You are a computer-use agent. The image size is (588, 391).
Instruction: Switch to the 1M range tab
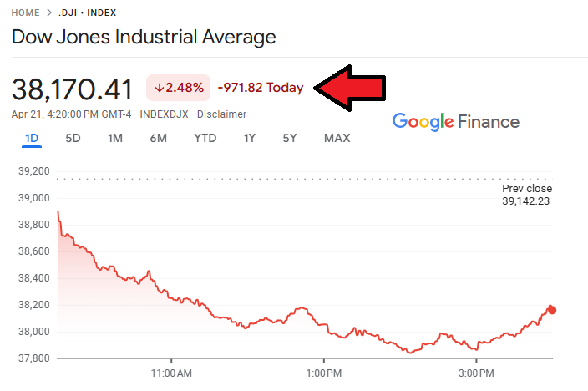click(115, 138)
